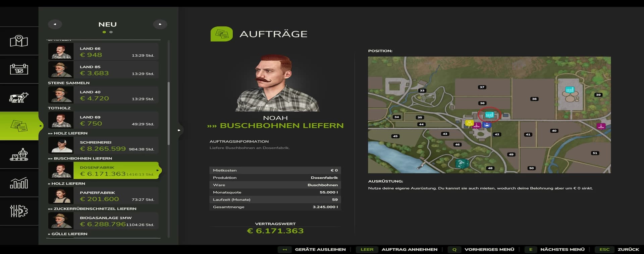Click field number 46 on the map
Image resolution: width=644 pixels, height=254 pixels.
(458, 145)
